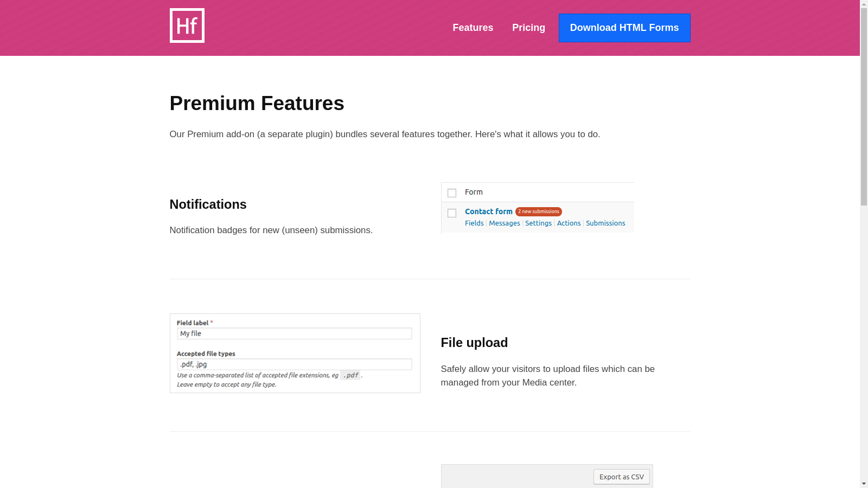Click the Field label required asterisk

[x=212, y=322]
